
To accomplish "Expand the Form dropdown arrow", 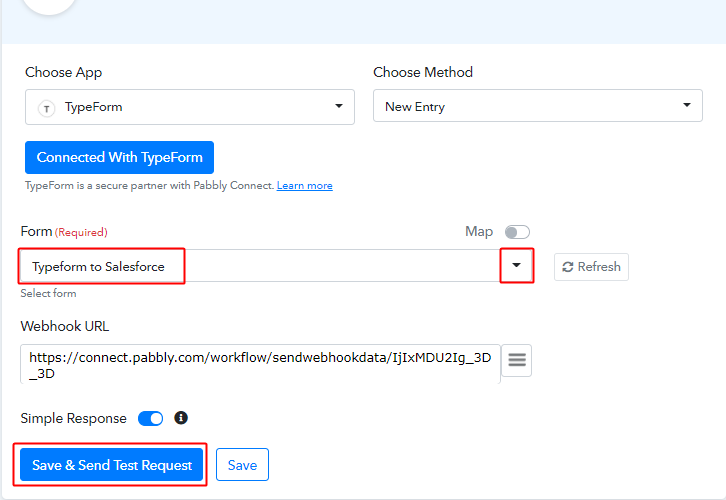I will coord(517,265).
